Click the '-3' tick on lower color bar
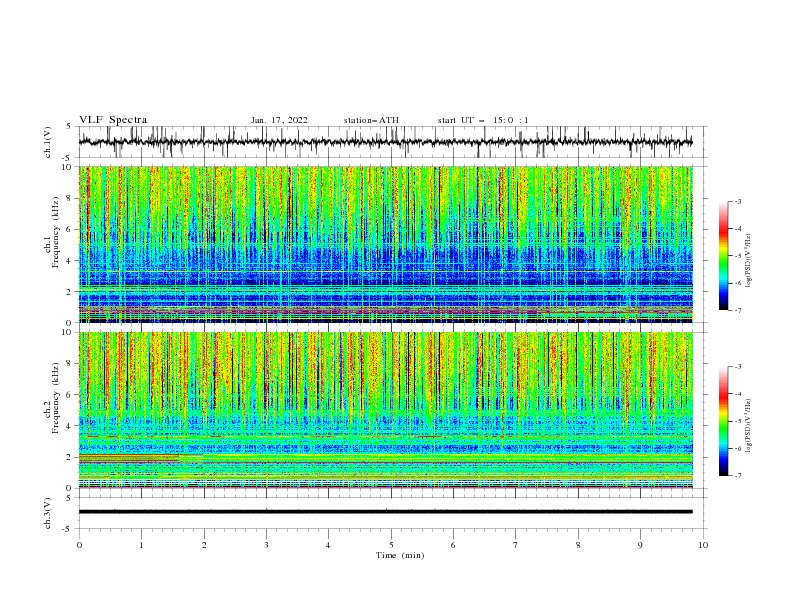 738,367
